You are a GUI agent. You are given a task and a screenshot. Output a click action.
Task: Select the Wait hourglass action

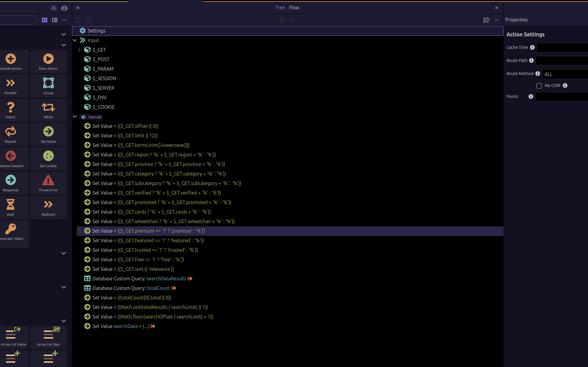click(10, 205)
